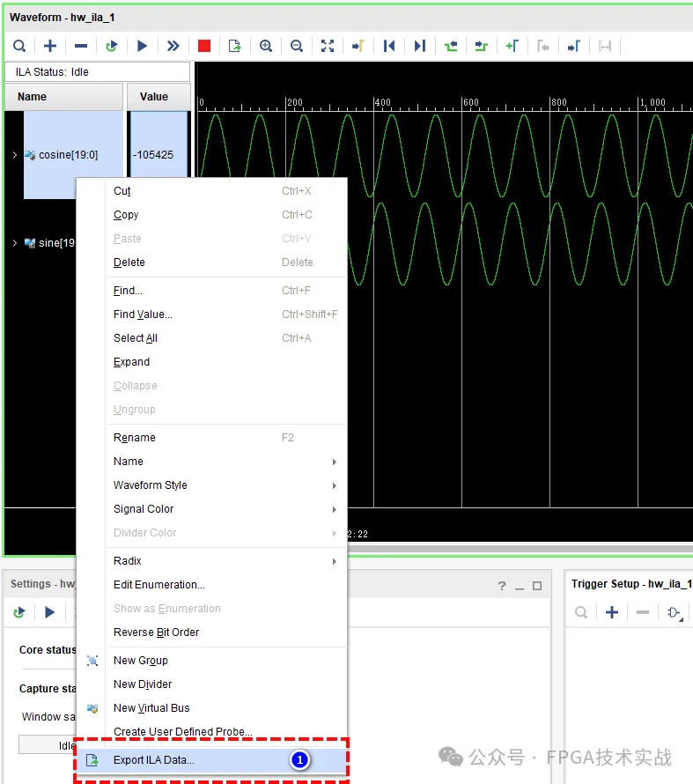This screenshot has width=693, height=784.
Task: Add probe in Trigger Setup panel
Action: (x=612, y=612)
